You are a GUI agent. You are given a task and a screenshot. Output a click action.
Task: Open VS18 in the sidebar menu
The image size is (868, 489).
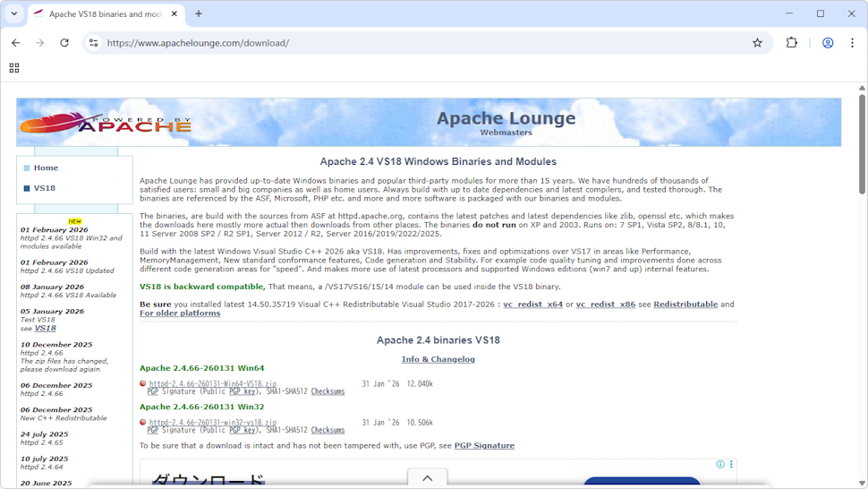pos(44,188)
